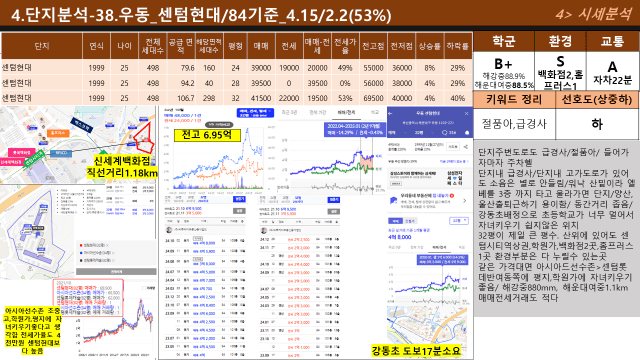640x360 pixels.
Task: Open the 32평 size dropdown in lower panel
Action: [x=459, y=221]
